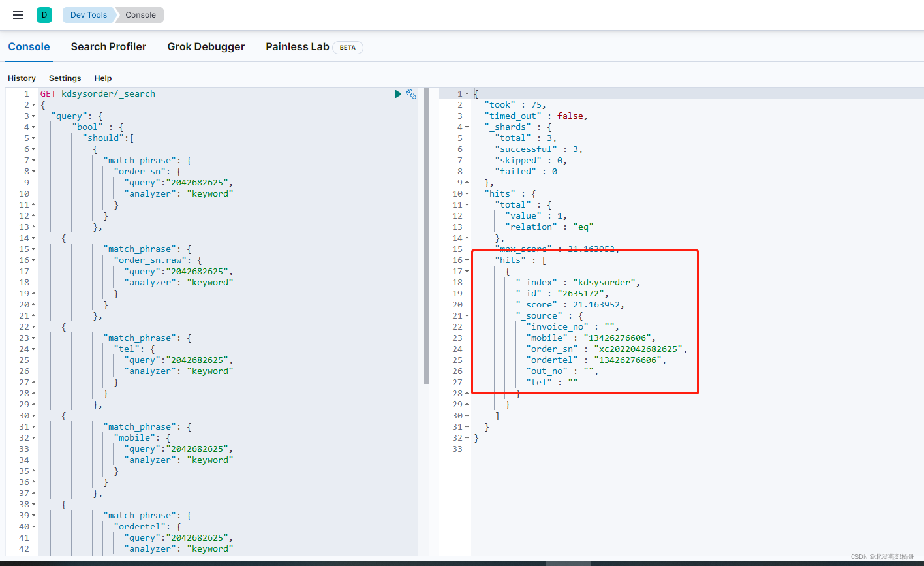This screenshot has width=924, height=566.
Task: Switch to the Console tab
Action: pos(29,47)
